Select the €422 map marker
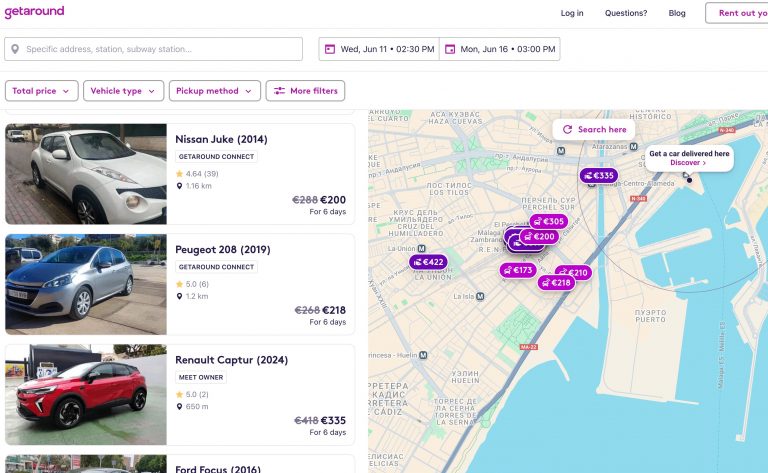The image size is (768, 473). [x=428, y=262]
